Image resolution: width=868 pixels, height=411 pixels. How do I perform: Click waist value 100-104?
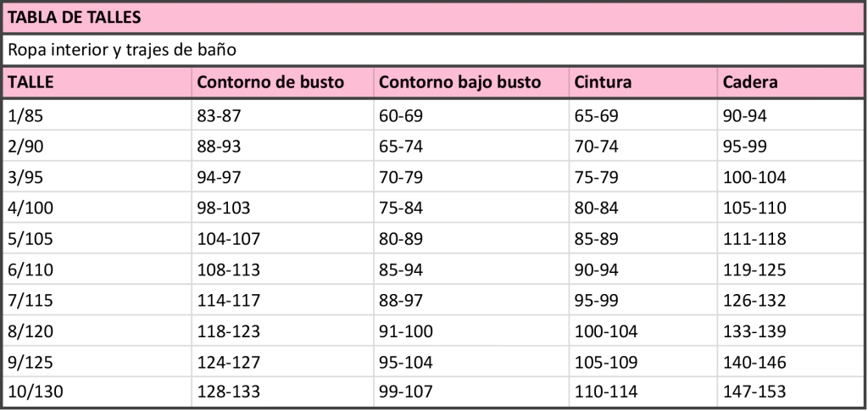(x=605, y=331)
